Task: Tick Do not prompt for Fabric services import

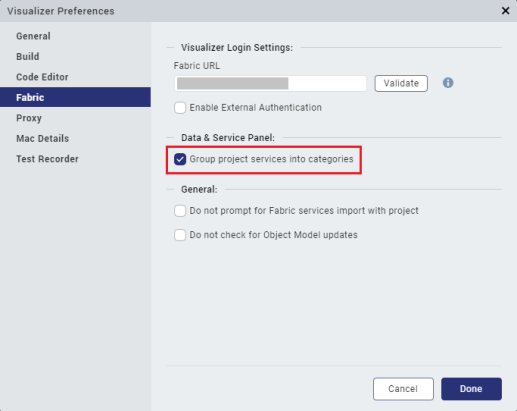Action: click(x=180, y=211)
